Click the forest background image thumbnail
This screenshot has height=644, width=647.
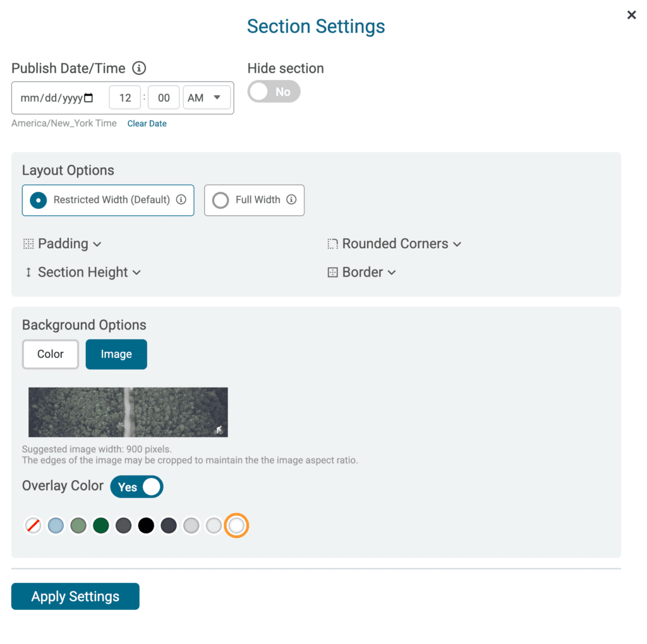pos(128,412)
